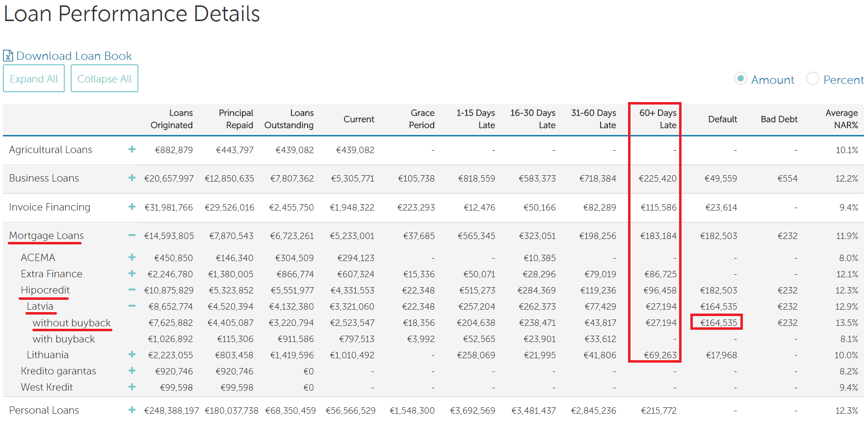868x424 pixels.
Task: Expand the Extra Finance plus icon
Action: point(132,273)
